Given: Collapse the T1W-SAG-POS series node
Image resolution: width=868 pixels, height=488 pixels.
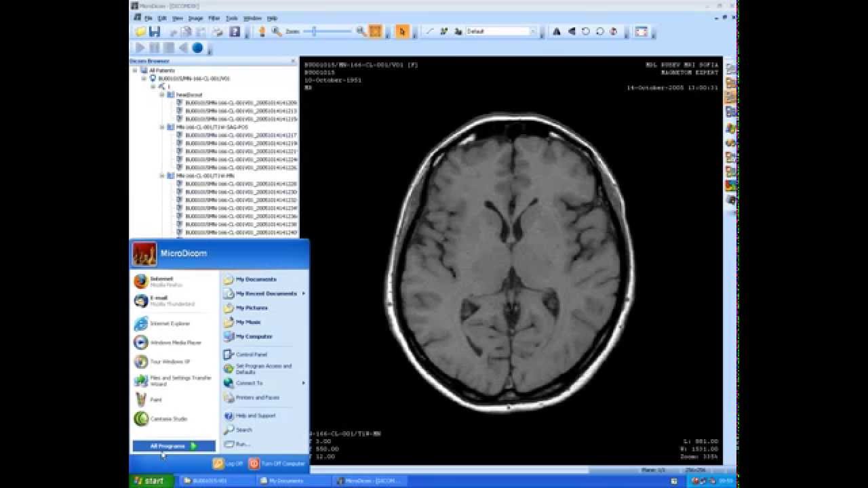Looking at the screenshot, I should [162, 127].
